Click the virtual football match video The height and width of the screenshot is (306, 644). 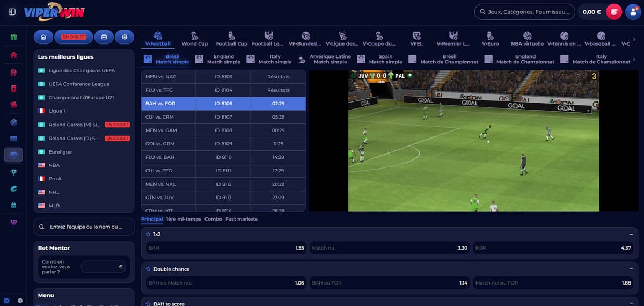coord(473,141)
